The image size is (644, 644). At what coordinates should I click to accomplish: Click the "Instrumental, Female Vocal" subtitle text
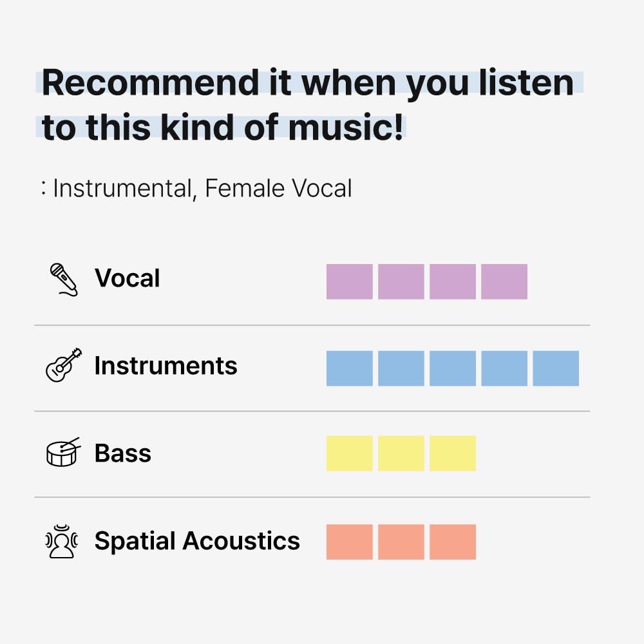coord(202,189)
